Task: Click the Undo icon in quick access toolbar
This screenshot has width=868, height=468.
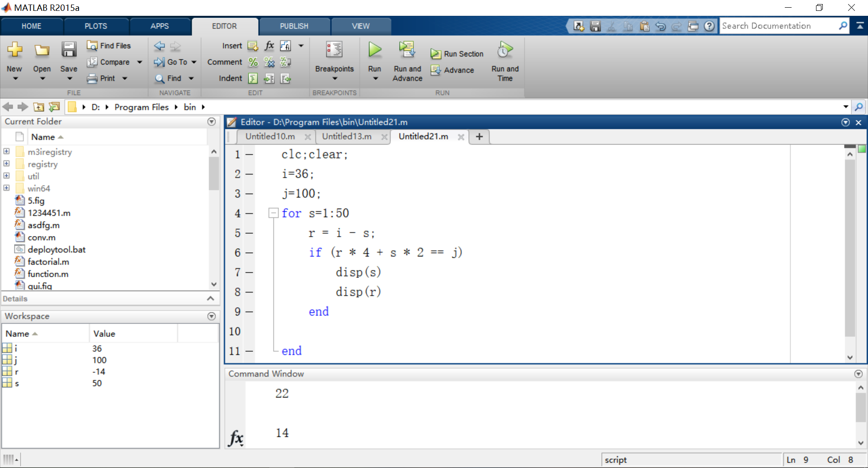Action: point(660,26)
